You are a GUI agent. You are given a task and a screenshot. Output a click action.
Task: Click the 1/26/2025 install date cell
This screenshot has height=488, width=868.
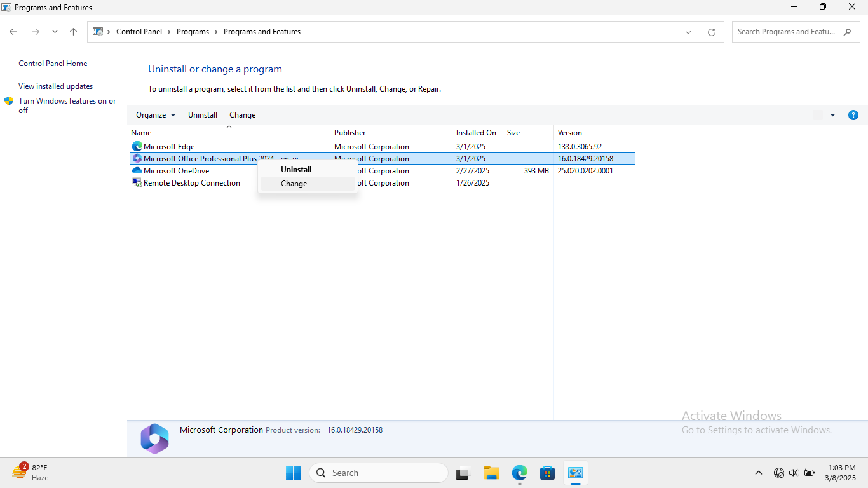(473, 183)
